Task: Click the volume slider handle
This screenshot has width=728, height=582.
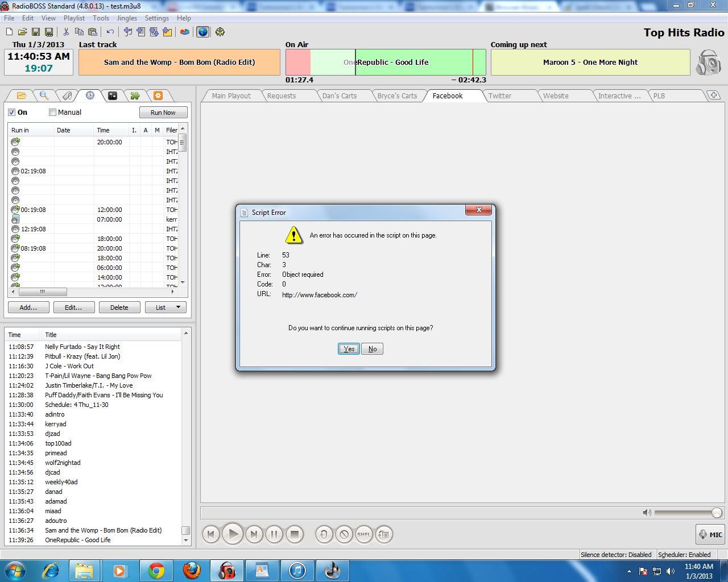Action: [x=717, y=513]
